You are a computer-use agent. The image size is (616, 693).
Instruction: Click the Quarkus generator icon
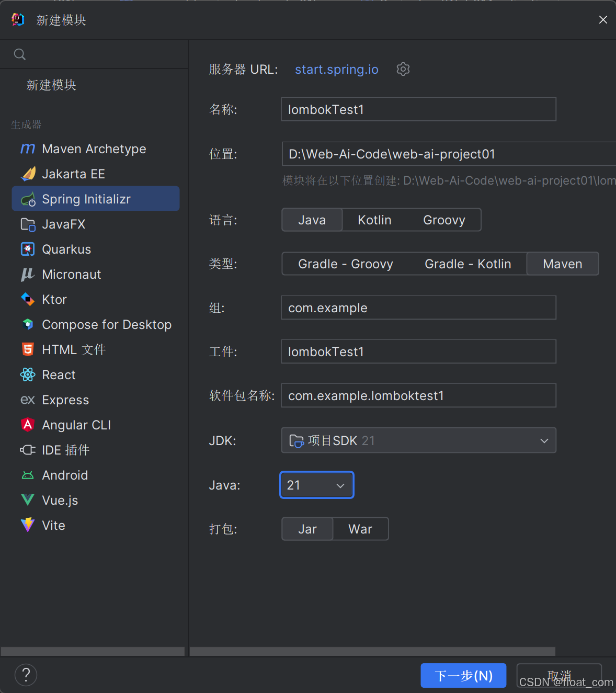(28, 249)
